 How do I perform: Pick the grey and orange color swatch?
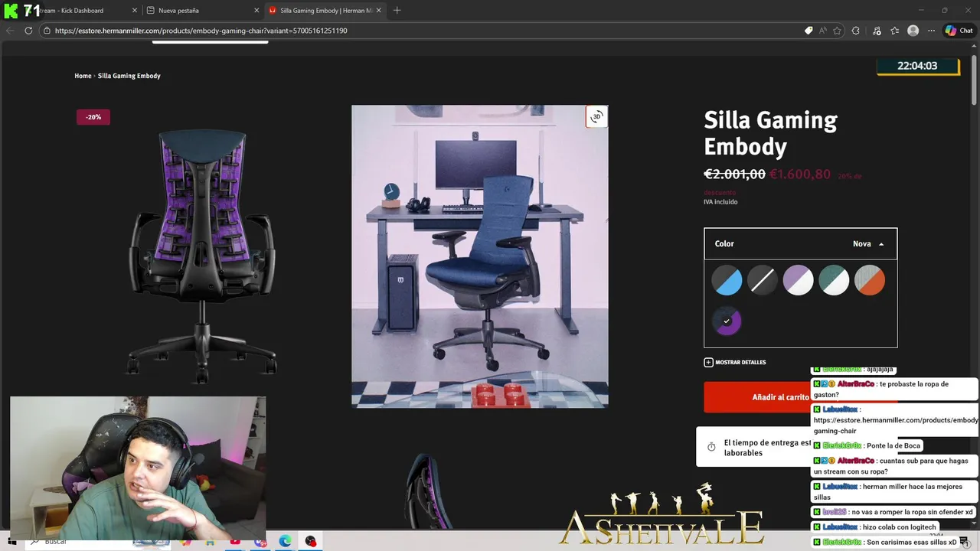[x=869, y=280]
